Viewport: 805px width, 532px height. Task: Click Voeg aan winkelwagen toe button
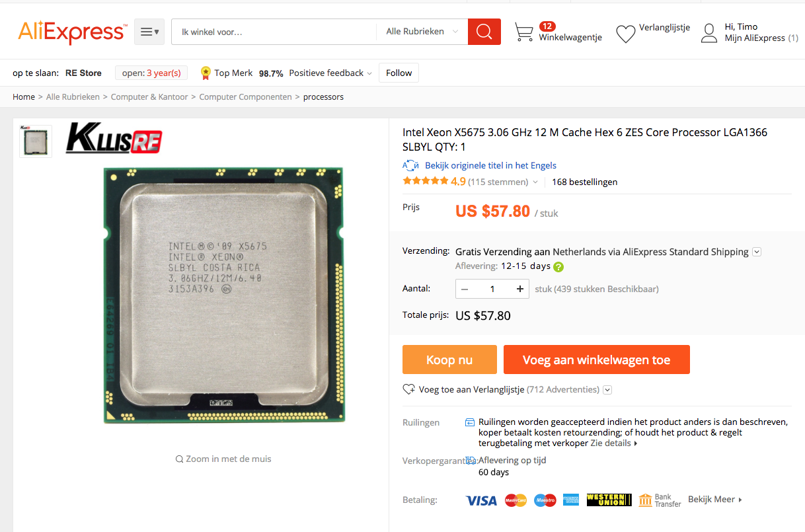coord(597,360)
